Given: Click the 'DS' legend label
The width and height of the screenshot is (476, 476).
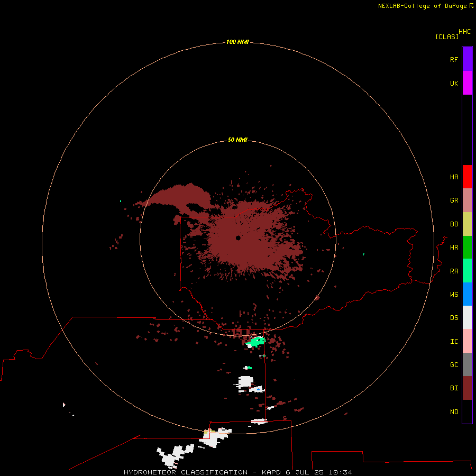Looking at the screenshot, I should (x=454, y=318).
